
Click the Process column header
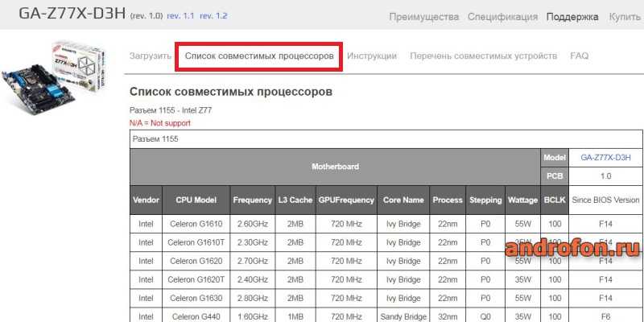(448, 200)
